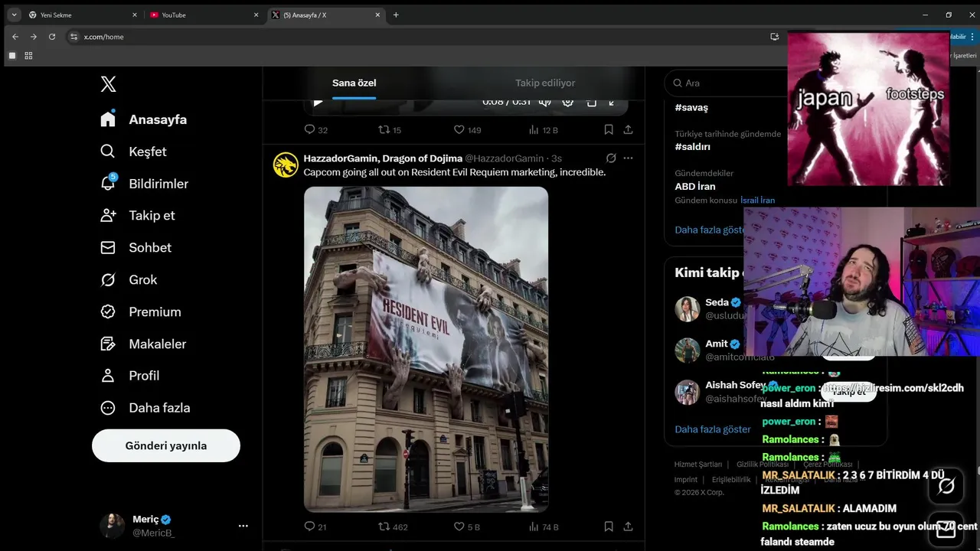Image resolution: width=980 pixels, height=551 pixels.
Task: Go back in browser
Action: coord(15,37)
